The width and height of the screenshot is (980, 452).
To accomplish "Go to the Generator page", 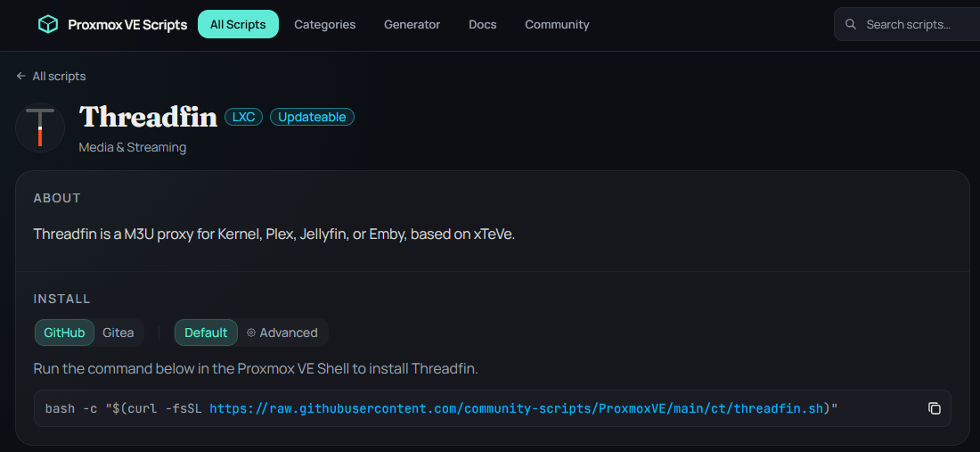I will coord(412,24).
